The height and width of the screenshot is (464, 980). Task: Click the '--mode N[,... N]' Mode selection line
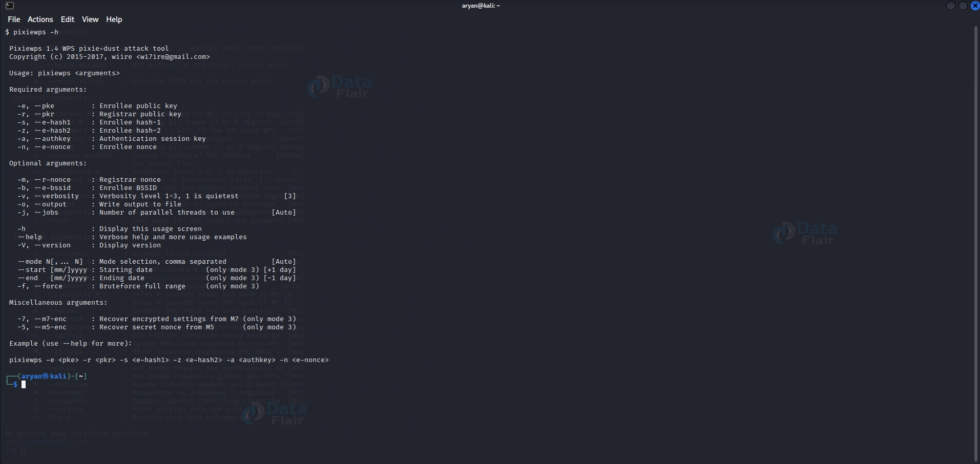157,262
